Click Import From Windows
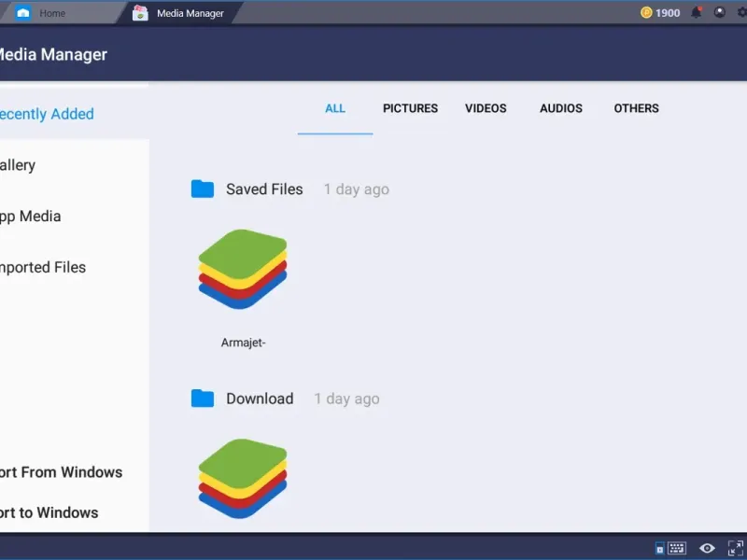The width and height of the screenshot is (747, 560). [x=61, y=472]
